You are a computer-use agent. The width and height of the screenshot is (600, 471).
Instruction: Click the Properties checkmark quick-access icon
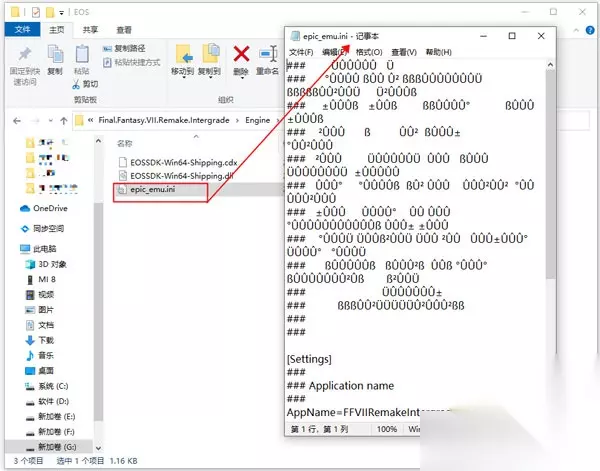[x=36, y=12]
